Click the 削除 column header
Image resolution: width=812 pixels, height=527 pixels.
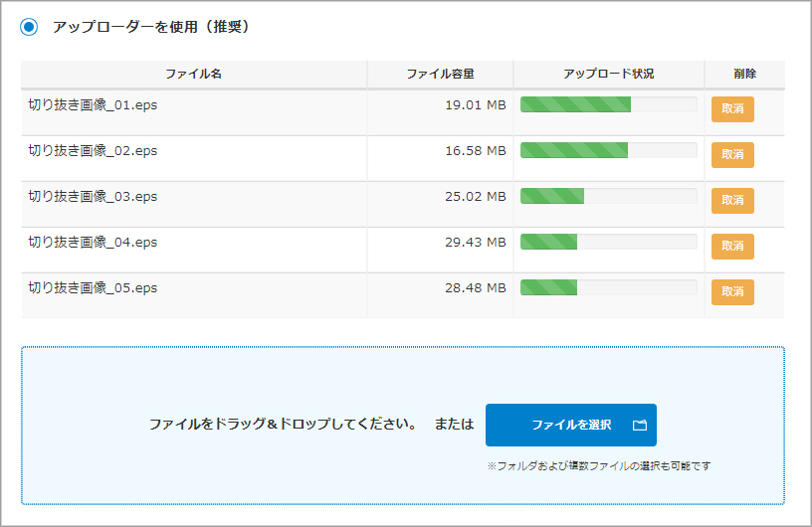[744, 75]
